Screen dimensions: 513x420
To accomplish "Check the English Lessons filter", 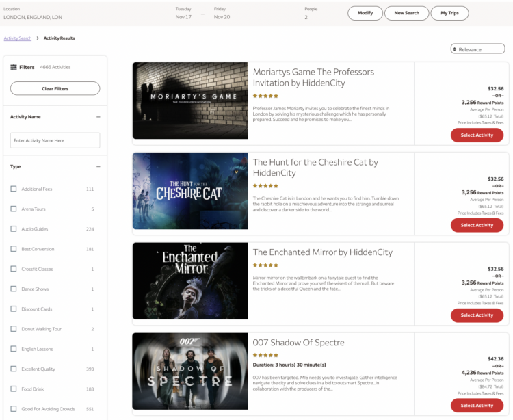I will tap(14, 349).
